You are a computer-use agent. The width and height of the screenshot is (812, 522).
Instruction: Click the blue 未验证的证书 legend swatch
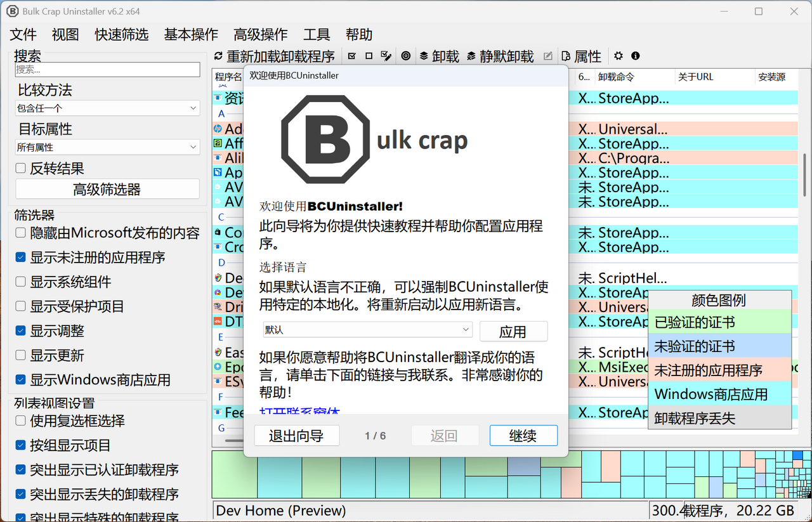pyautogui.click(x=720, y=346)
